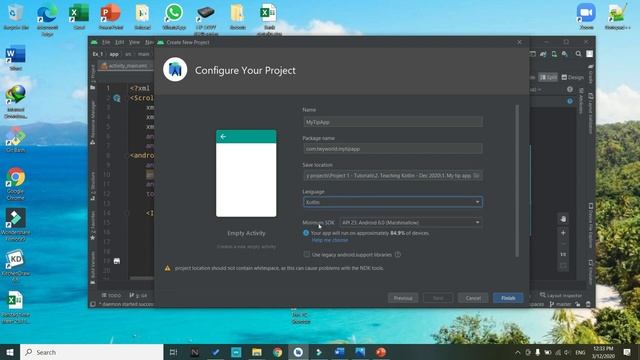640x360 pixels.
Task: Click the search icon in Android Studio toolbar
Action: pos(578,54)
